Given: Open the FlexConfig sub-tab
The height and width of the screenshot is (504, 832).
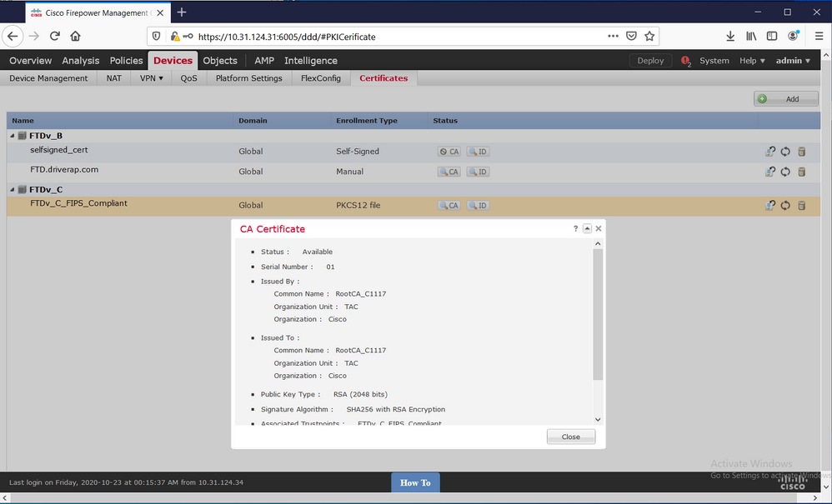Looking at the screenshot, I should pyautogui.click(x=320, y=78).
